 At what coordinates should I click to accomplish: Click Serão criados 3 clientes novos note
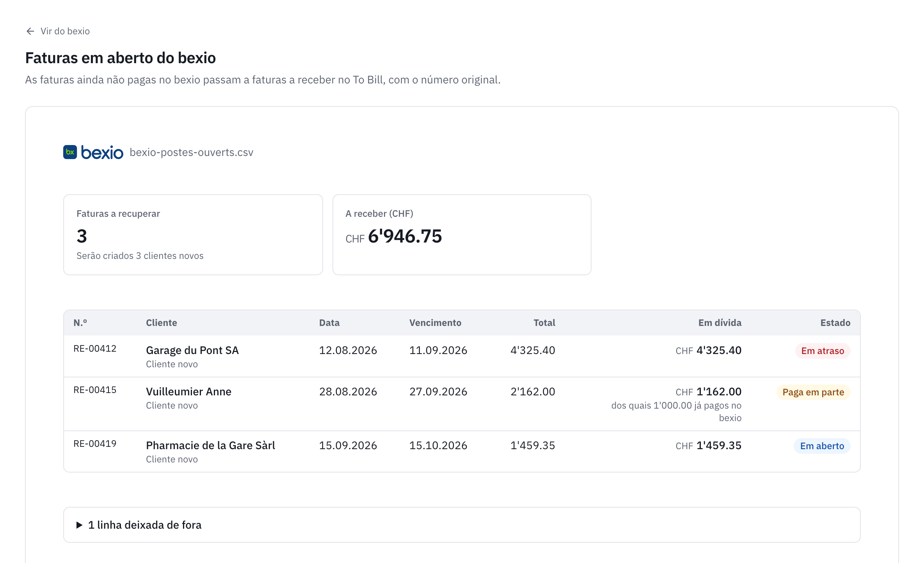click(140, 256)
